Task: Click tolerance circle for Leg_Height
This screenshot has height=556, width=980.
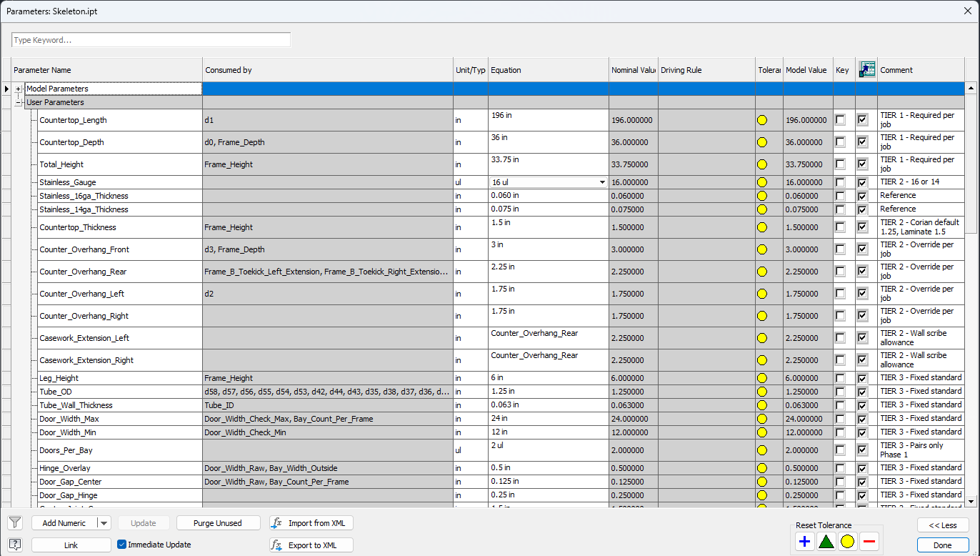Action: click(762, 378)
